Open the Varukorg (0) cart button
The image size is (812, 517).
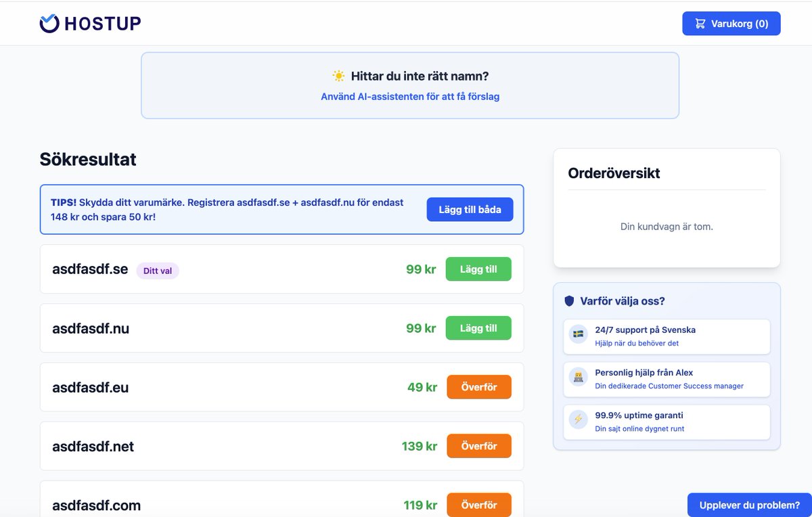click(731, 24)
